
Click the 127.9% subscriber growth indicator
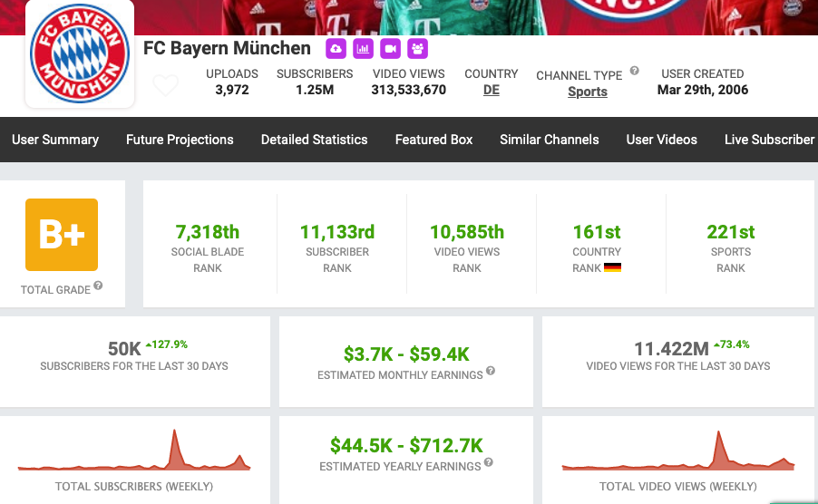pos(167,344)
